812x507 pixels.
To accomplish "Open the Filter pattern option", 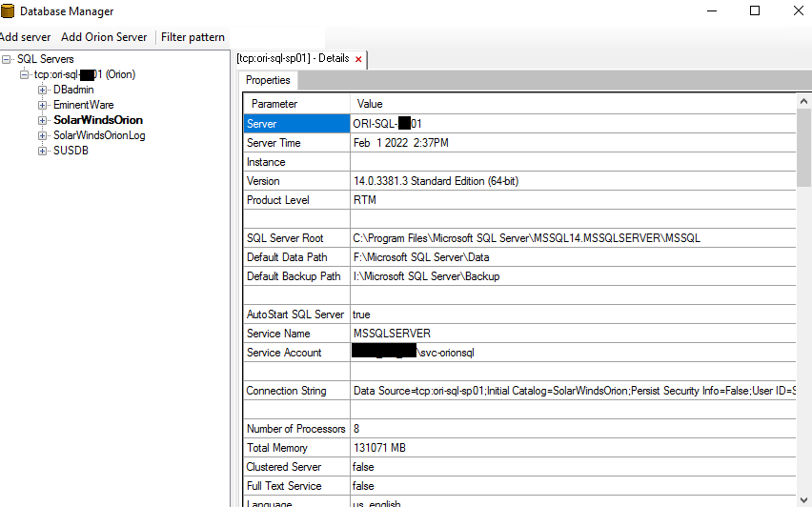I will click(x=193, y=37).
